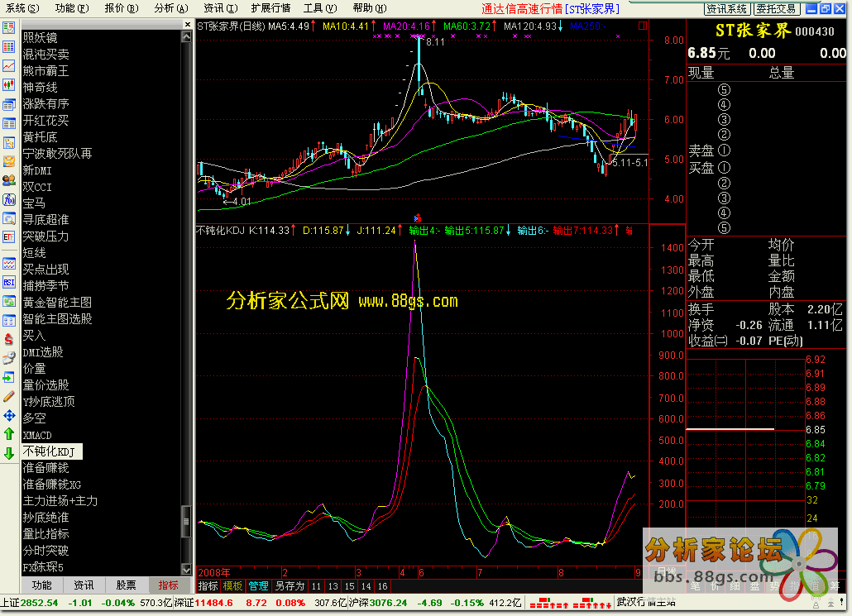Click the 指标 button under the chart
Image resolution: width=852 pixels, height=616 pixels.
point(208,586)
